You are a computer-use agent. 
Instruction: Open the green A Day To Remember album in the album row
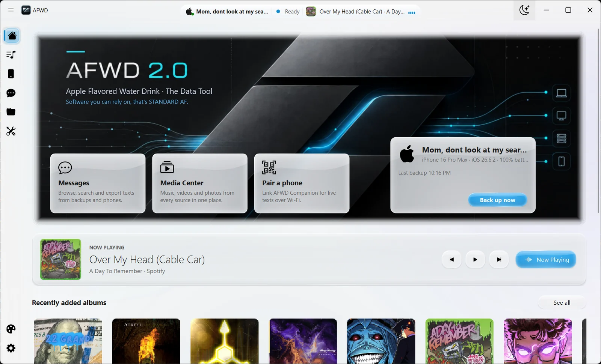point(459,341)
